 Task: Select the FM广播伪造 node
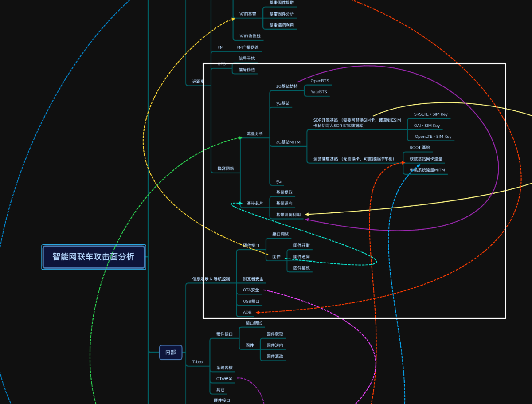click(247, 47)
